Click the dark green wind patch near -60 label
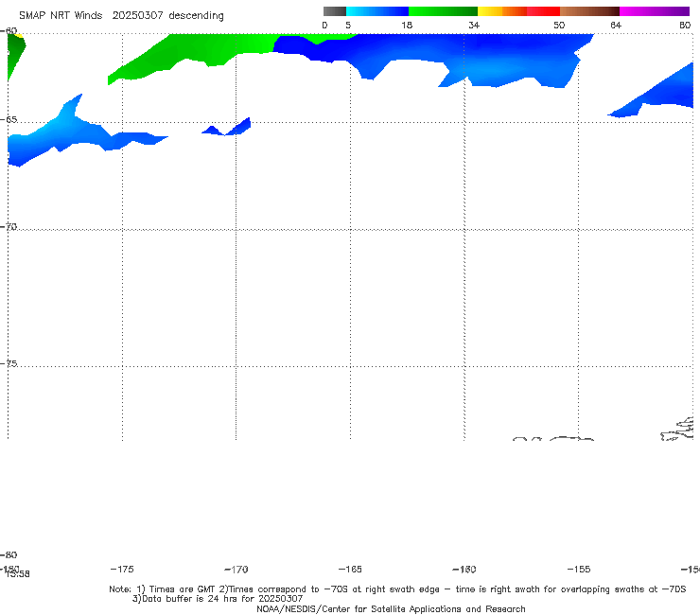The width and height of the screenshot is (700, 615). coord(15,51)
